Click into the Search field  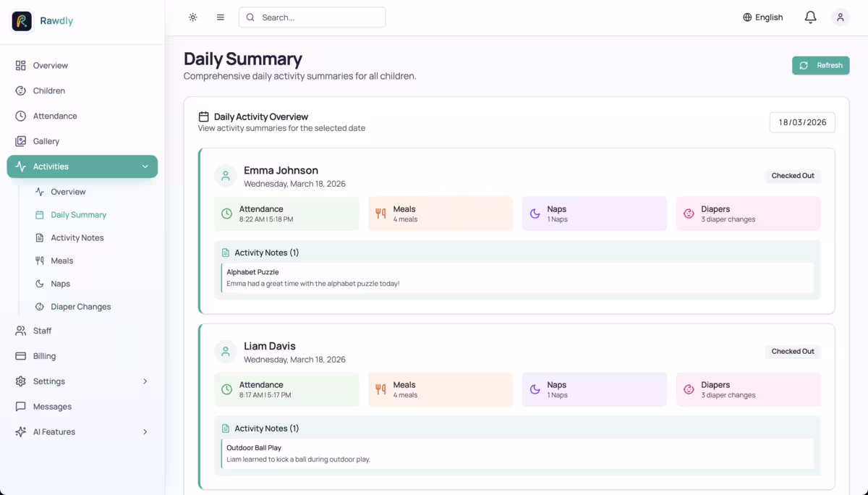tap(318, 17)
